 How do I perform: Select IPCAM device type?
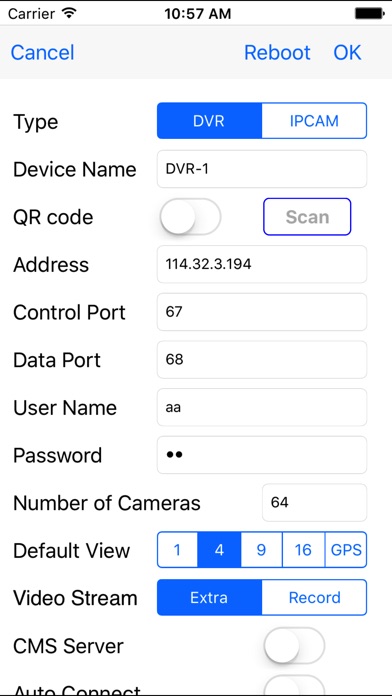pyautogui.click(x=314, y=121)
